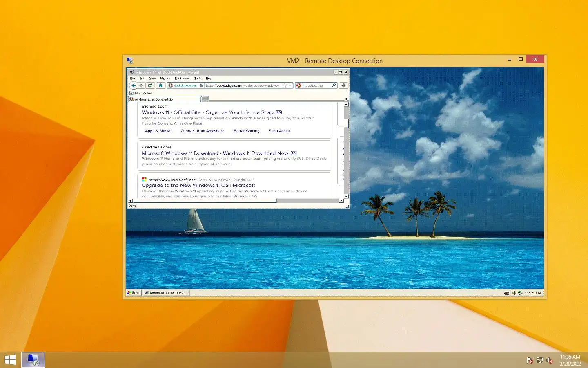
Task: Open the Windows 8 Start button
Action: click(x=10, y=360)
